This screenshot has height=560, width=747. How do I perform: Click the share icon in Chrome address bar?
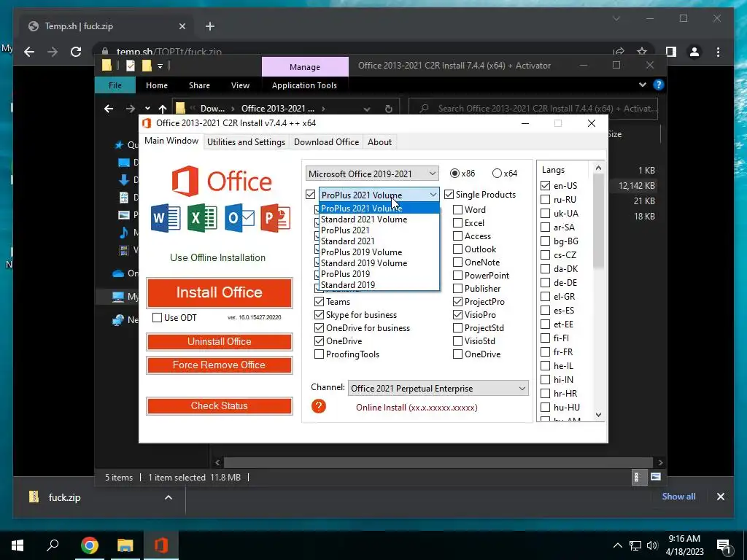[x=619, y=52]
